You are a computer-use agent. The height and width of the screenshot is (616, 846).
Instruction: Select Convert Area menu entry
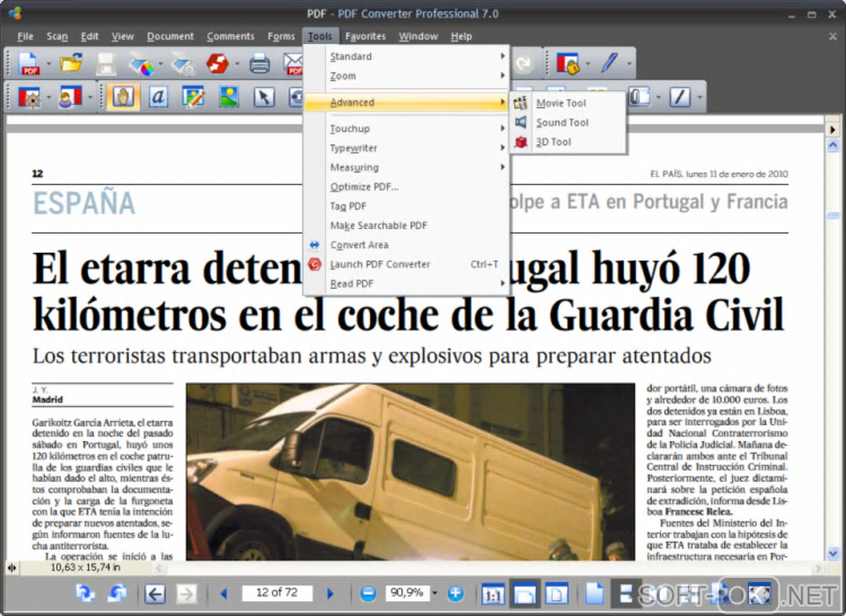click(x=406, y=245)
